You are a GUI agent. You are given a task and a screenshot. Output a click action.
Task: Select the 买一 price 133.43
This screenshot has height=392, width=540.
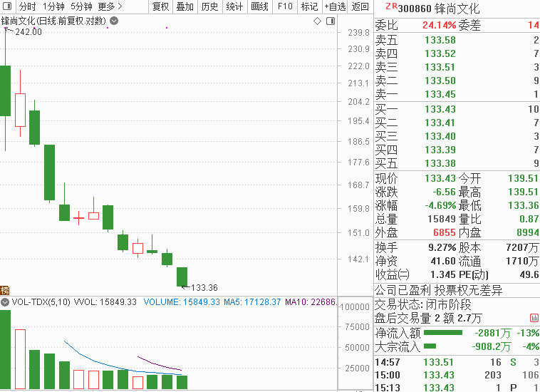(x=440, y=109)
